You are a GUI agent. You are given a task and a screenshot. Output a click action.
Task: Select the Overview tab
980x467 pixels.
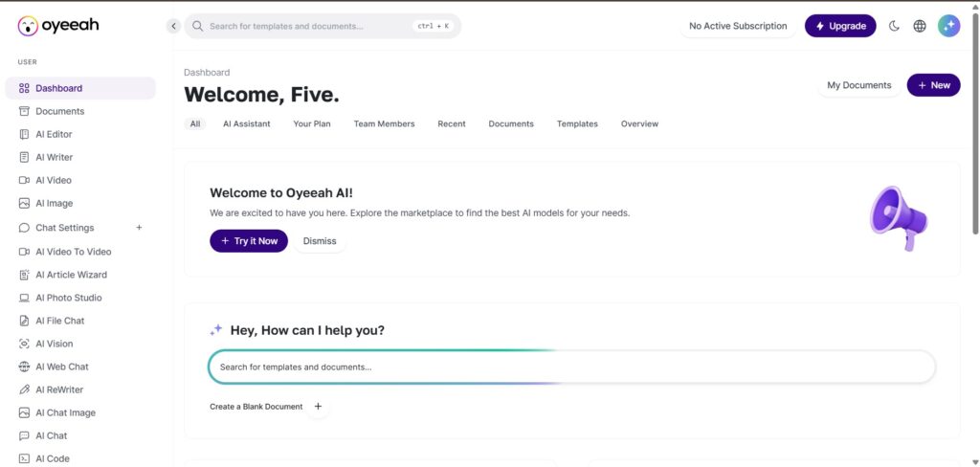(x=639, y=123)
